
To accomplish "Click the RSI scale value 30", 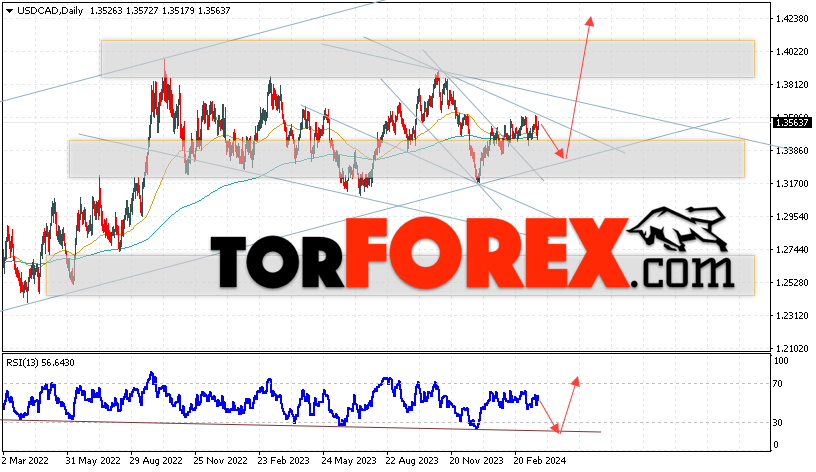I will tap(777, 423).
